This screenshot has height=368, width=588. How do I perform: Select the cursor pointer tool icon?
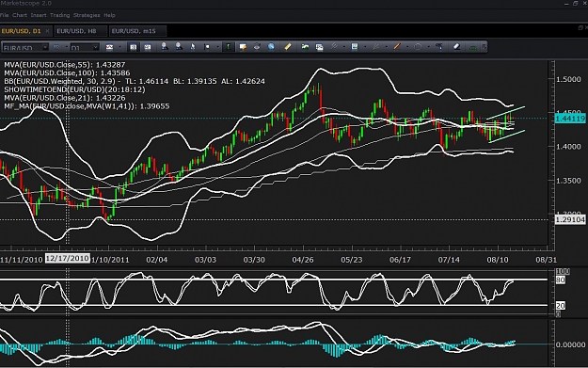pos(192,47)
